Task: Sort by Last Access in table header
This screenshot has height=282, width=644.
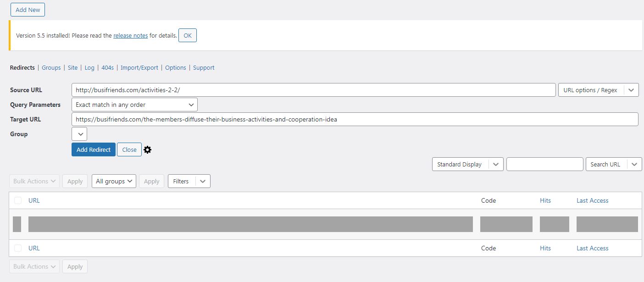Action: point(593,200)
